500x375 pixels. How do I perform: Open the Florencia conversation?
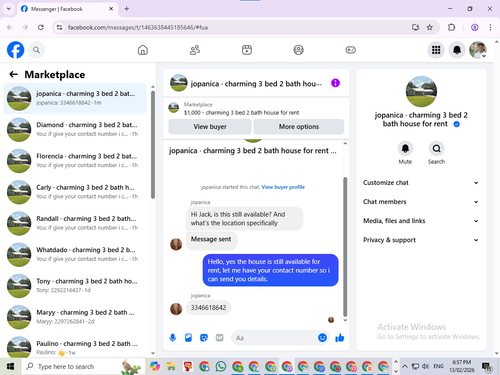point(75,161)
